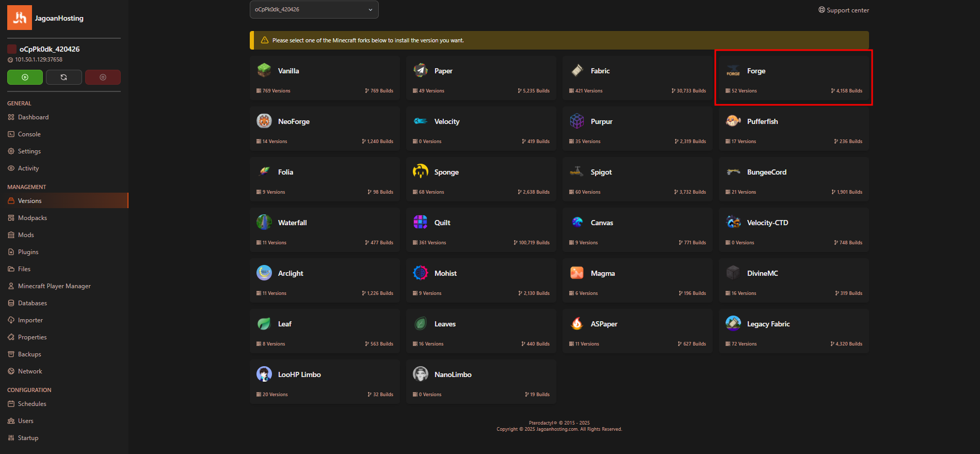Click the 30,733 Builds text on Fabric

[691, 91]
